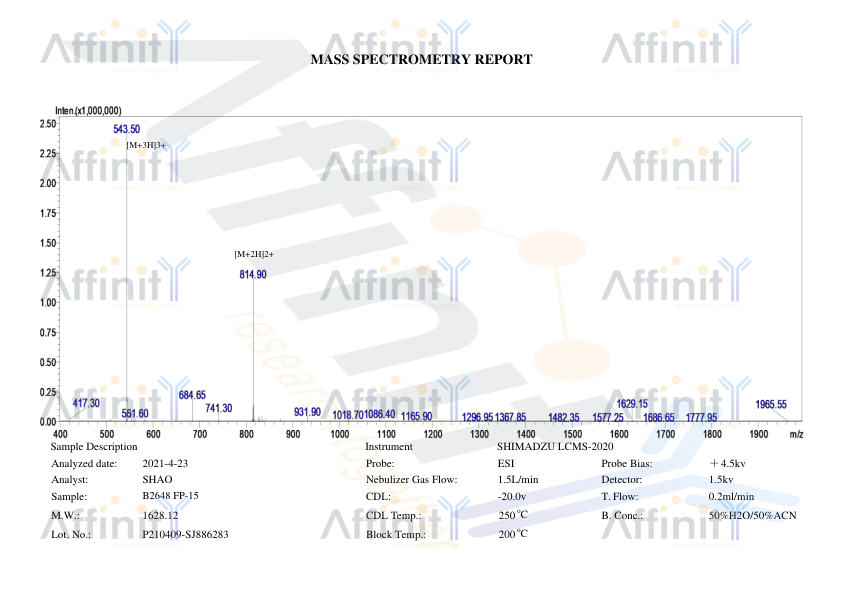
Task: Click the [M+2H]2+ annotation
Action: coord(254,254)
